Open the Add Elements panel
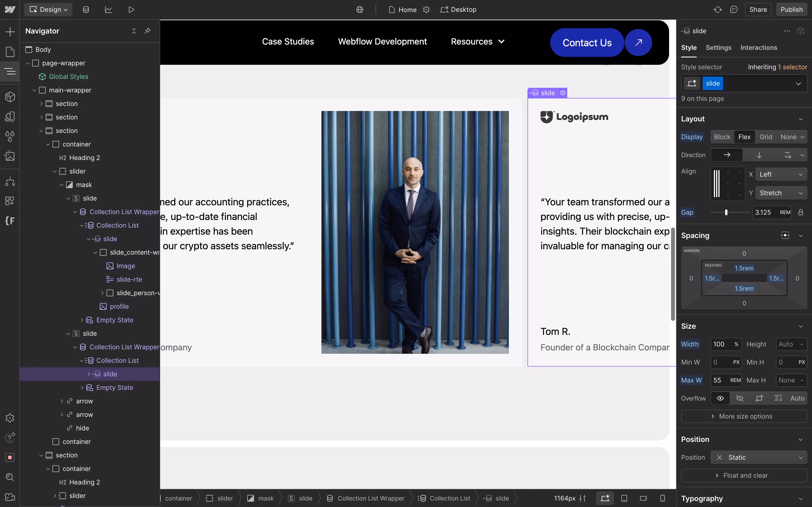 [x=10, y=32]
